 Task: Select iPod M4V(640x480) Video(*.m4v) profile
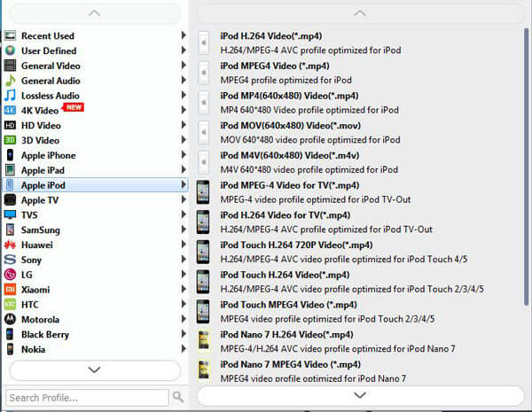tap(360, 162)
